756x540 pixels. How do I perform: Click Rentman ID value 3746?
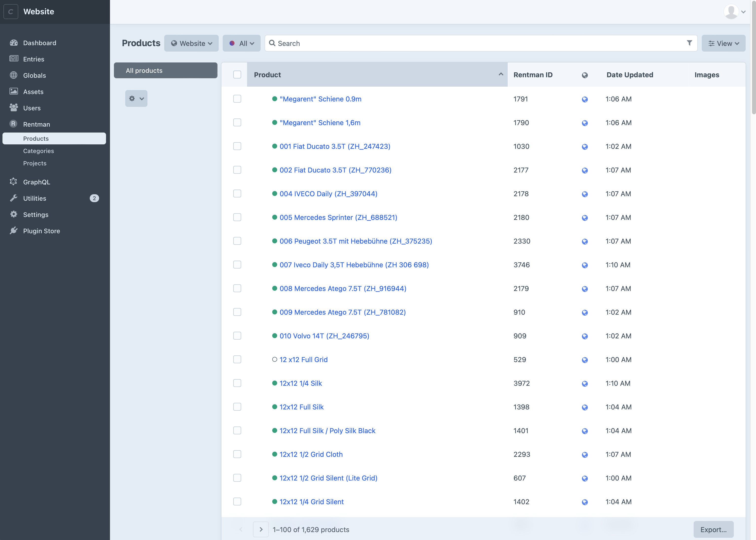(x=522, y=265)
